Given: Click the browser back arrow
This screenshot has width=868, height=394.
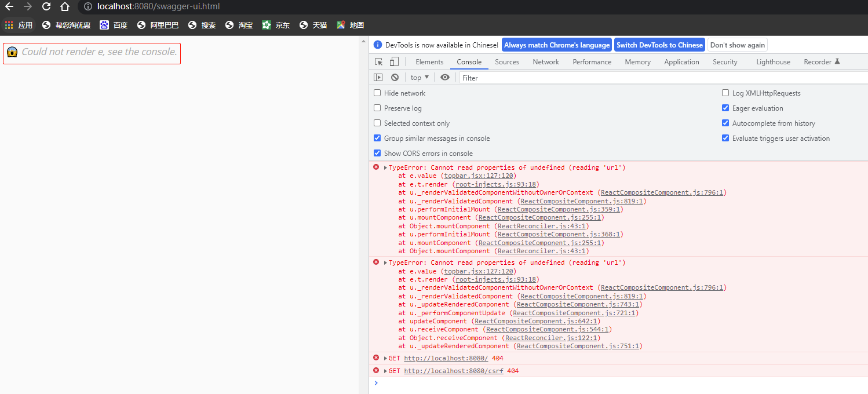Looking at the screenshot, I should (x=9, y=7).
